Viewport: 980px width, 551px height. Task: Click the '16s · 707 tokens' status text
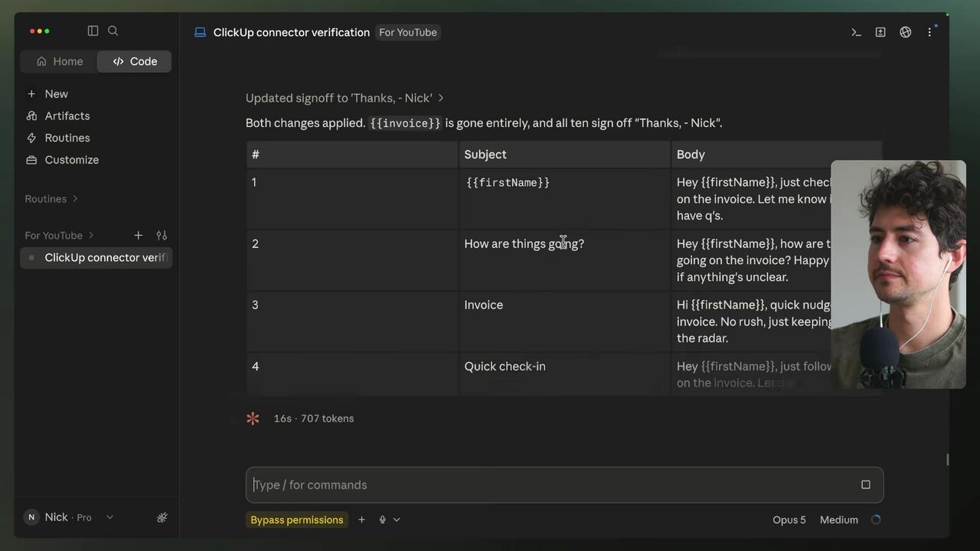314,419
